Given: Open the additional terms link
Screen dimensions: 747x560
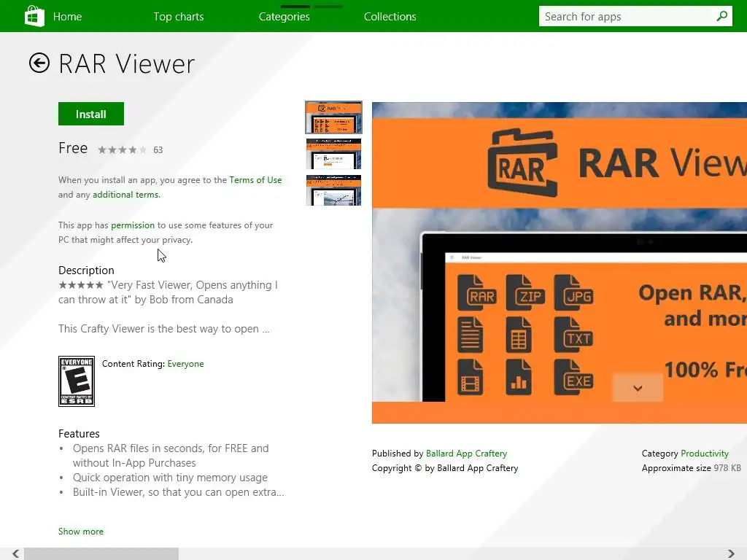Looking at the screenshot, I should point(126,195).
